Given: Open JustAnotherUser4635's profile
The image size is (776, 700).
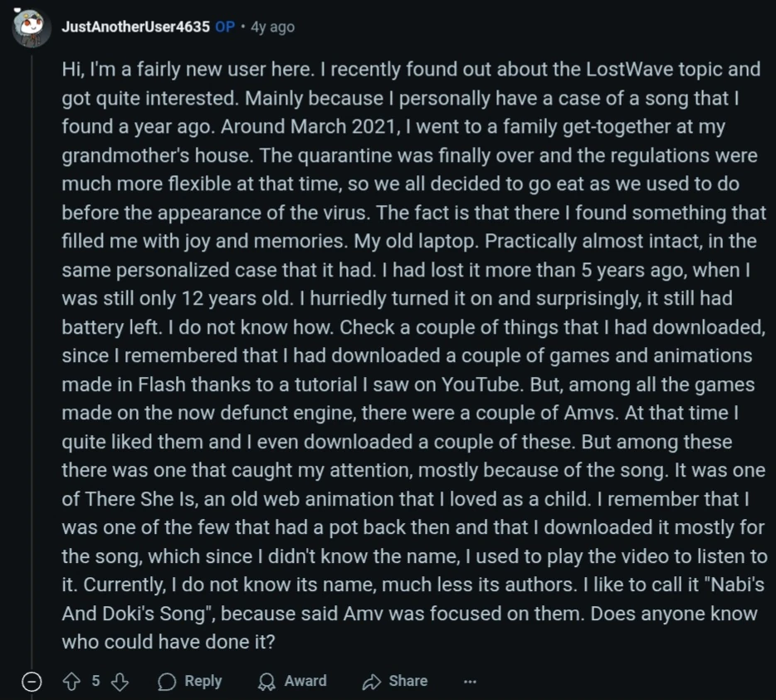Looking at the screenshot, I should click(x=135, y=27).
